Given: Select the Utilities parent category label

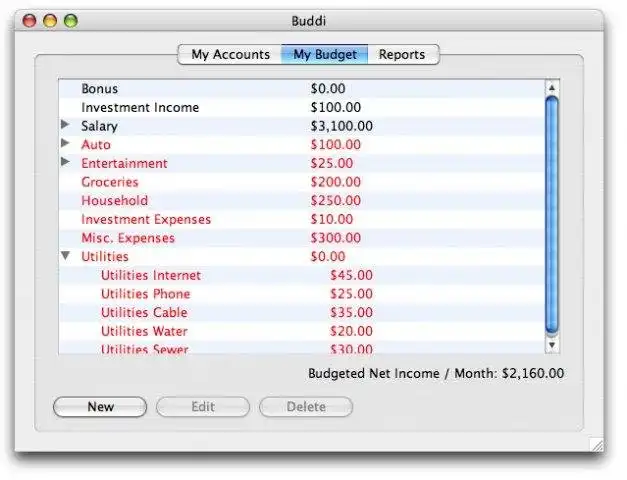Looking at the screenshot, I should 105,256.
